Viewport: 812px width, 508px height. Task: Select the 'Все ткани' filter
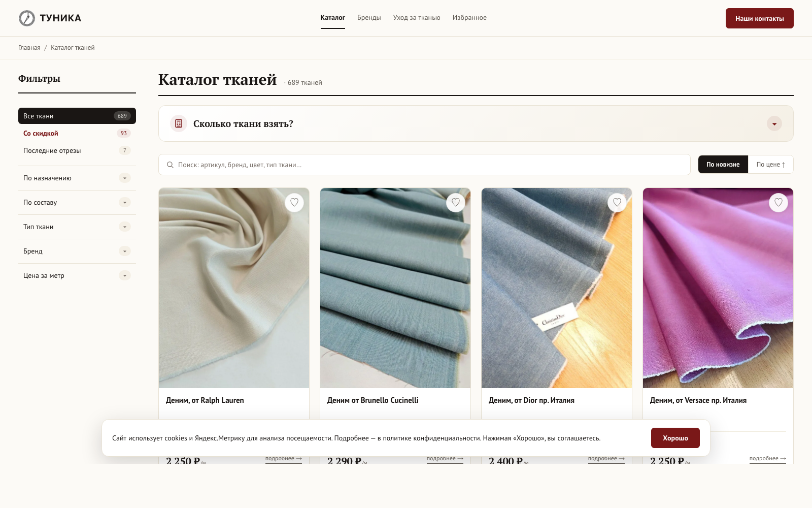pos(77,116)
